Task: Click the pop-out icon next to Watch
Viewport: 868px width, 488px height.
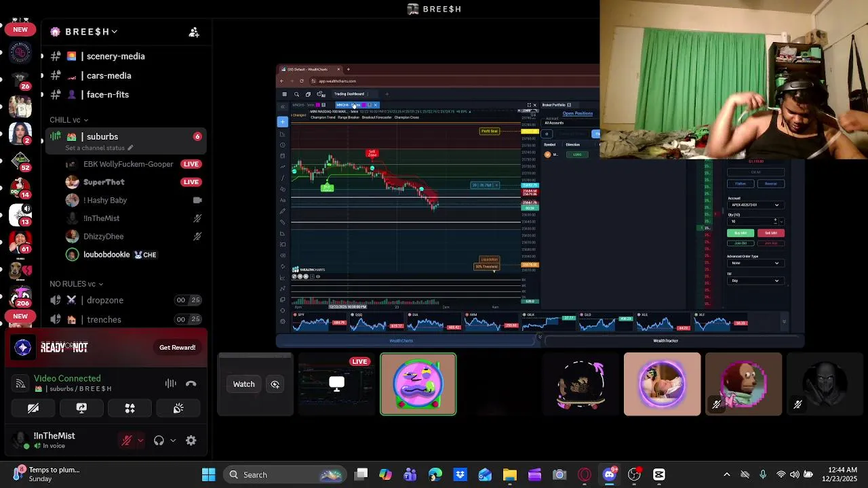Action: pyautogui.click(x=275, y=384)
